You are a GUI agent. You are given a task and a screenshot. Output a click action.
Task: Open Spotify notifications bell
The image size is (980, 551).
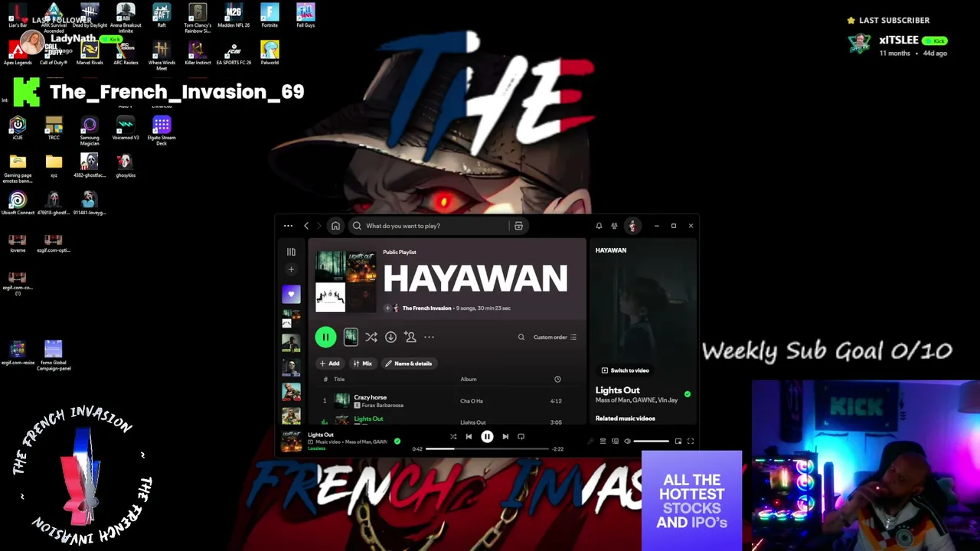click(599, 226)
